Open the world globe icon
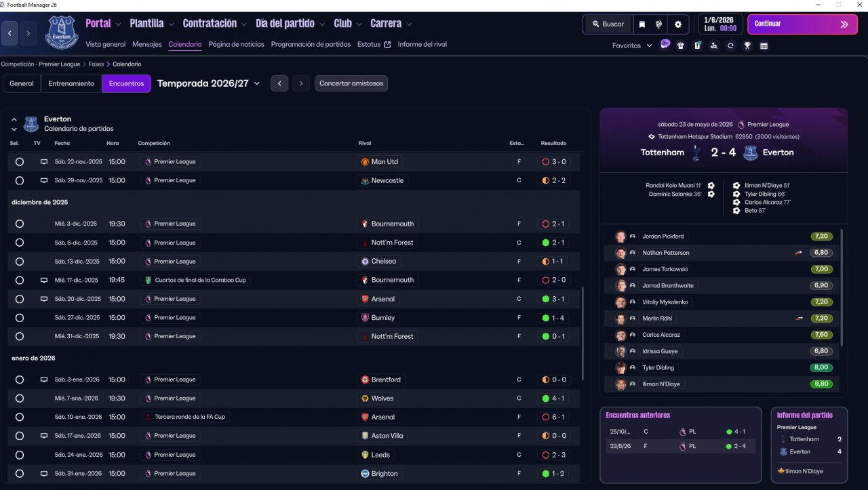 [659, 24]
